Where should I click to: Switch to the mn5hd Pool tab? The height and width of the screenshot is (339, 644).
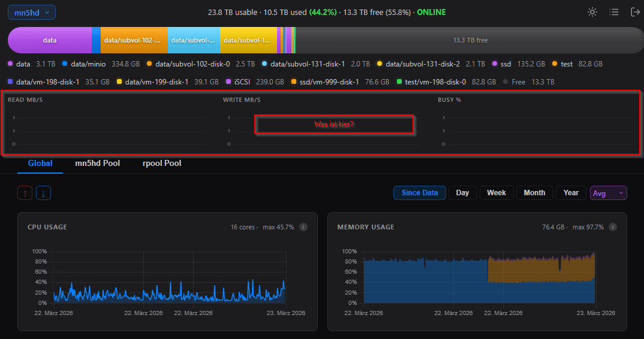pos(97,164)
